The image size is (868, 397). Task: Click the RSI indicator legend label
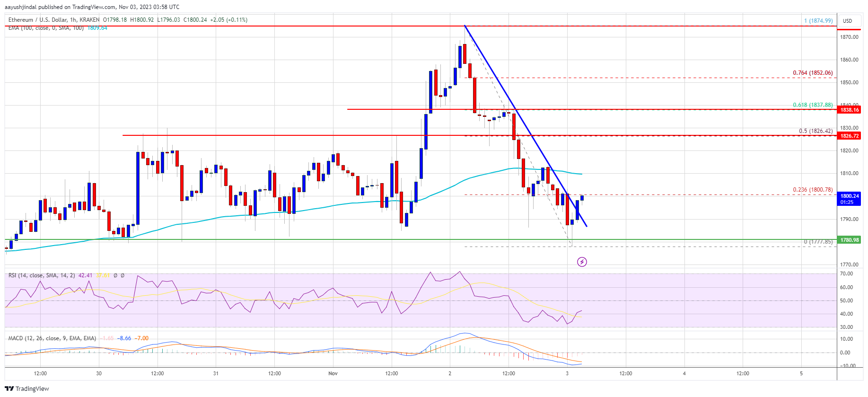pos(41,275)
